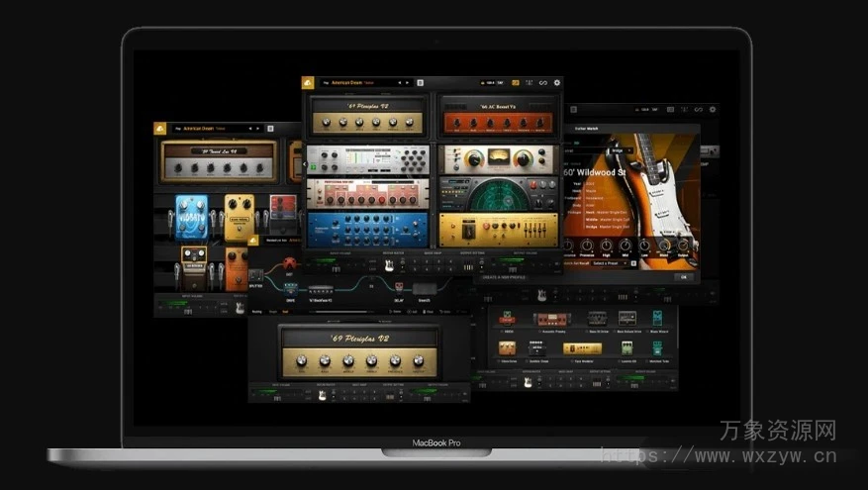Click first knob on bottom '69 Plexiglas amp

pyautogui.click(x=302, y=362)
